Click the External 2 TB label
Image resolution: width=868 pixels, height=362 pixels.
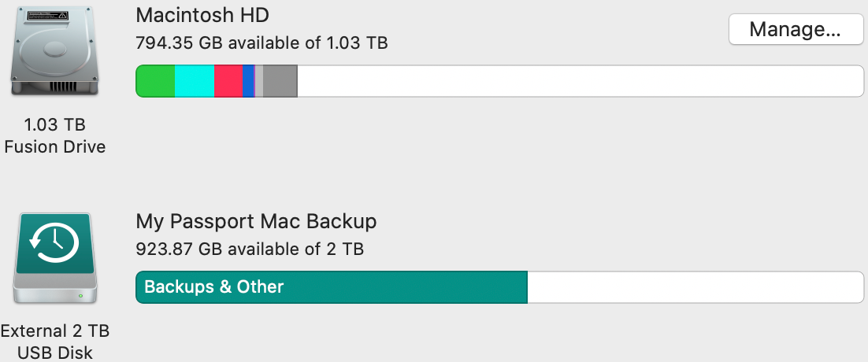[x=55, y=330]
